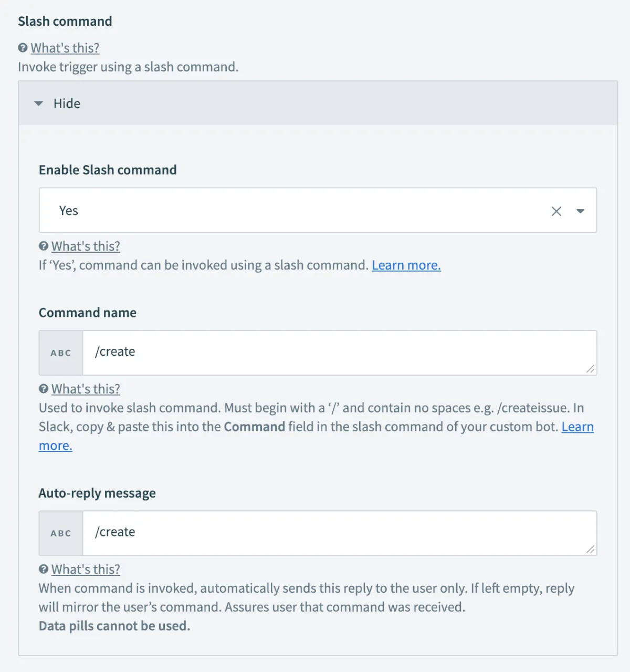Click the resize handle of Auto-reply message field
Screen dimensions: 630x672
591,549
